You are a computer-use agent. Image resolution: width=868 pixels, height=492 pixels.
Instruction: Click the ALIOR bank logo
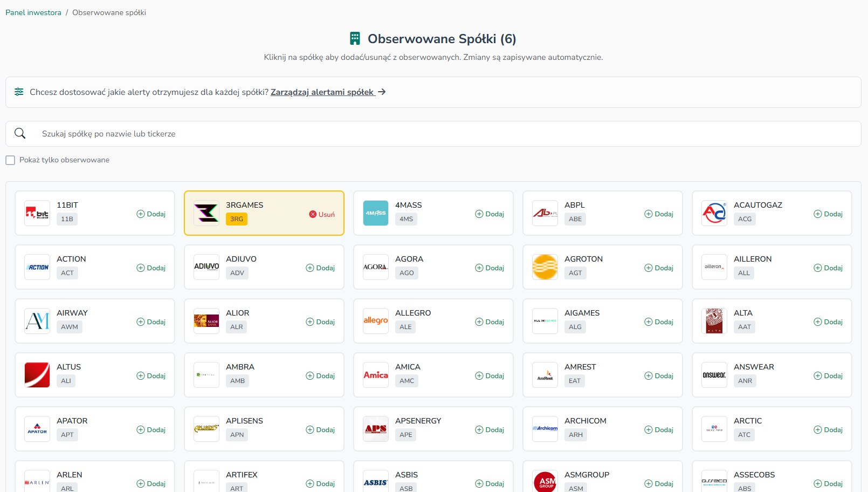(206, 321)
